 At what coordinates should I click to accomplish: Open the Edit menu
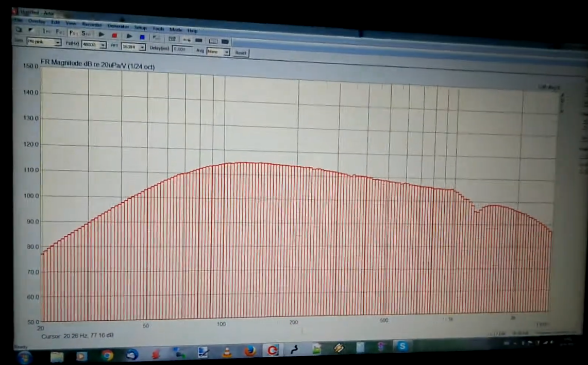pyautogui.click(x=56, y=22)
